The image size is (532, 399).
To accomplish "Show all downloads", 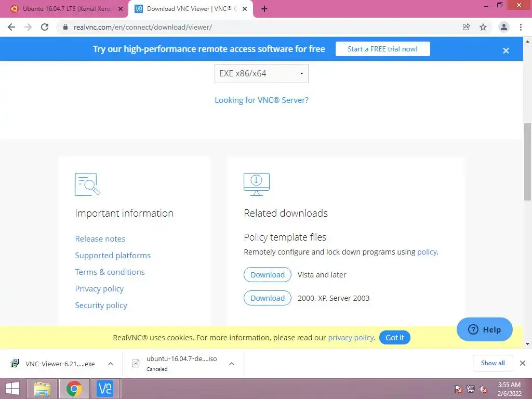I will (493, 363).
